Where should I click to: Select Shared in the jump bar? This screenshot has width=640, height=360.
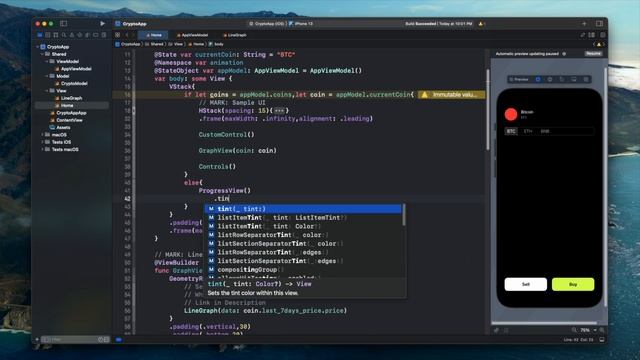coord(154,44)
